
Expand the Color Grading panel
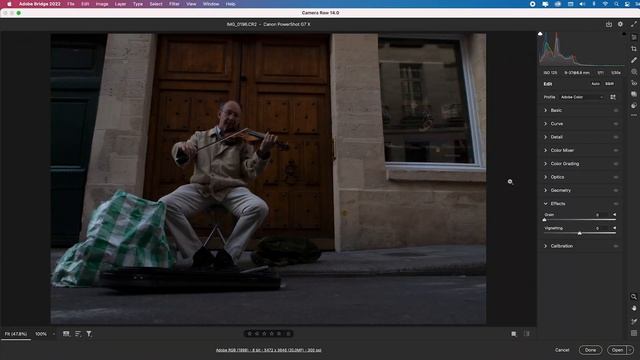(545, 164)
